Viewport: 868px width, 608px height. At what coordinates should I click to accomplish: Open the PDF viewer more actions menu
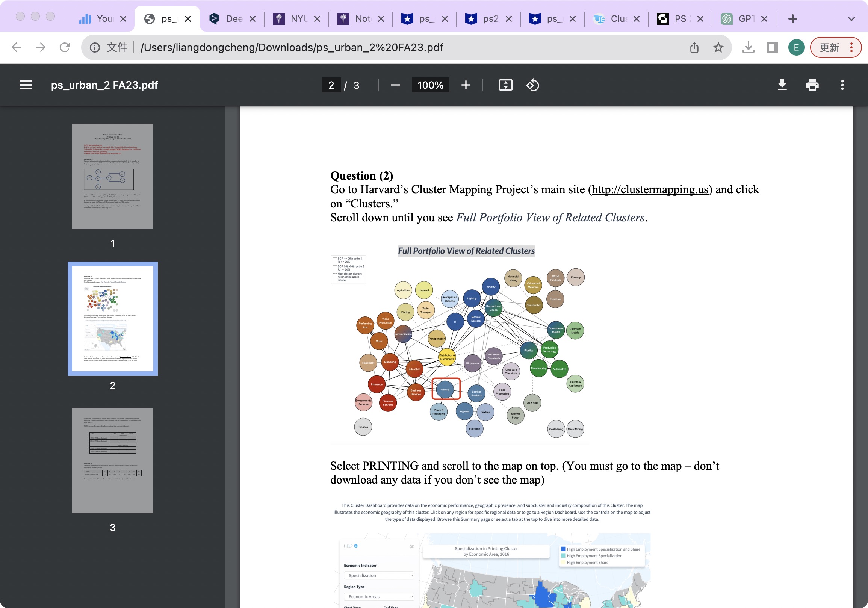[x=842, y=85]
